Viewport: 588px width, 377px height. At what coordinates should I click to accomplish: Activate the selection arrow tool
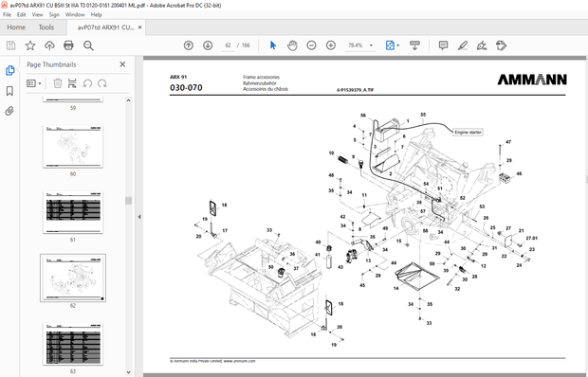(x=273, y=45)
